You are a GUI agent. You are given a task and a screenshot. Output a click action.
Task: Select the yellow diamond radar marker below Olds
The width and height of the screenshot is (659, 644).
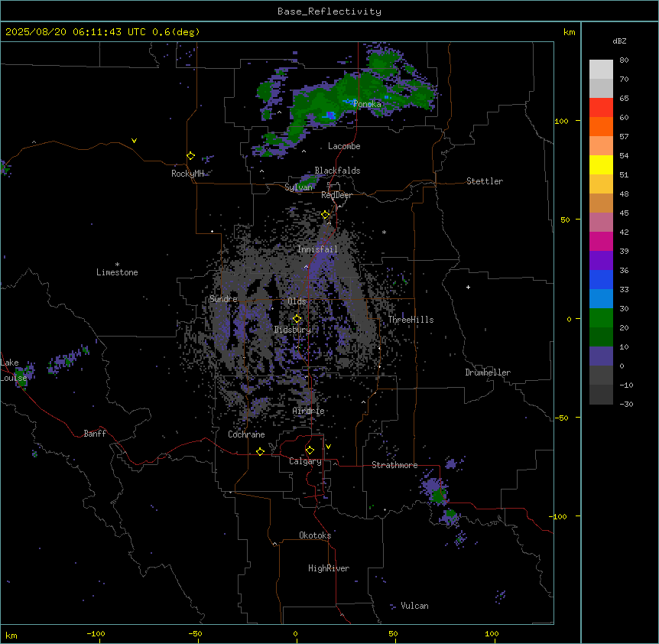pyautogui.click(x=297, y=319)
